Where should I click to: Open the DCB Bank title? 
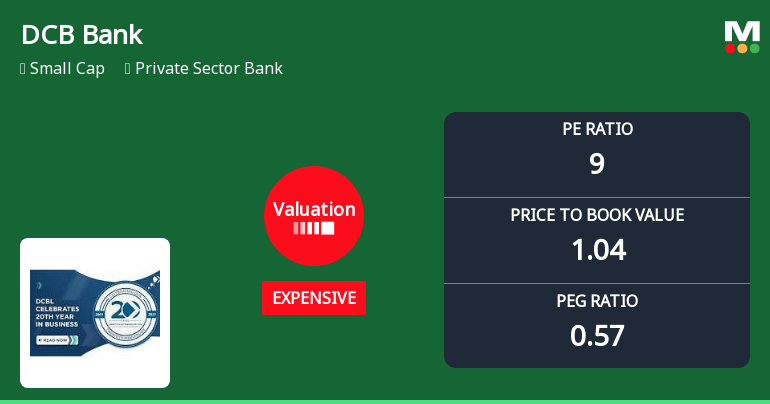click(82, 35)
